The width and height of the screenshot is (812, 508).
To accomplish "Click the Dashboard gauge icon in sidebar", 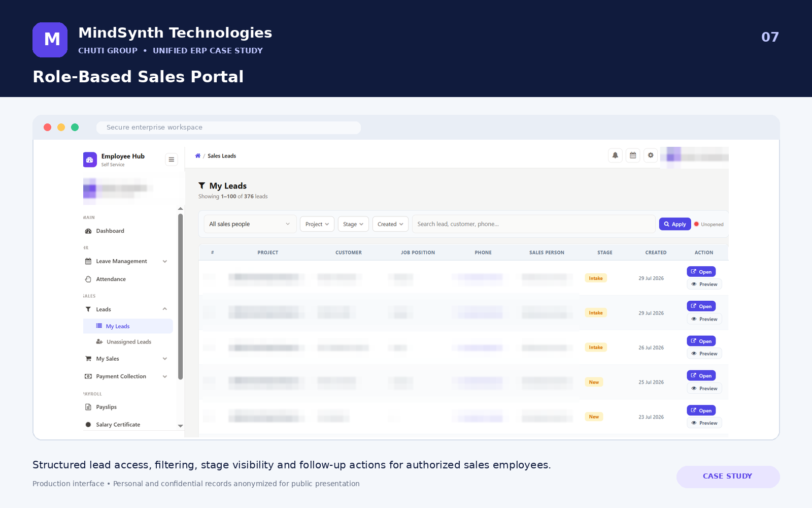I will coord(88,231).
